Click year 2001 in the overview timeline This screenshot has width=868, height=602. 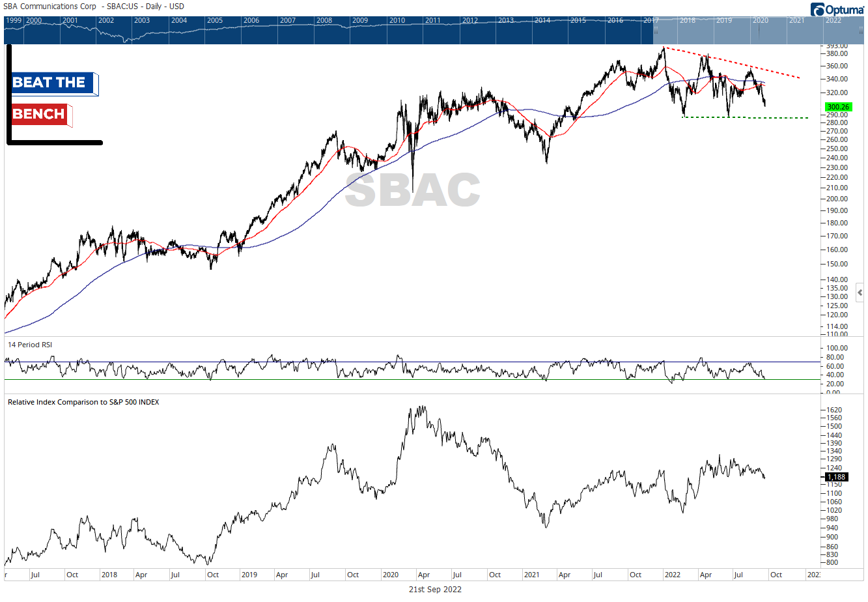click(x=70, y=21)
